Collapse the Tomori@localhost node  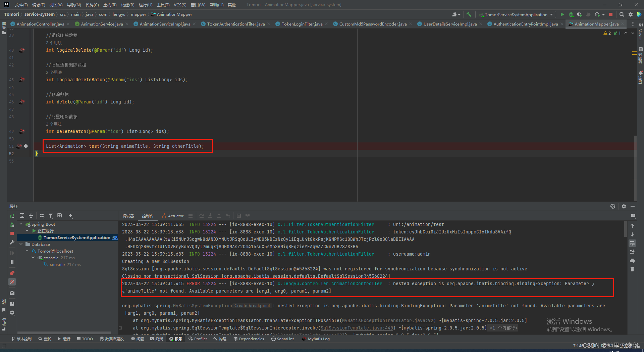point(27,251)
